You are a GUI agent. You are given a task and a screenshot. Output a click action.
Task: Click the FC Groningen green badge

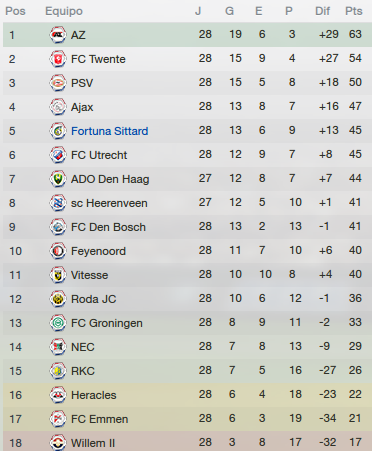click(x=58, y=323)
